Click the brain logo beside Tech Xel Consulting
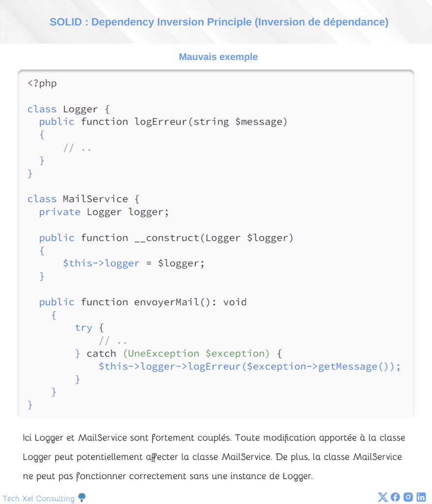The width and height of the screenshot is (432, 504). click(x=82, y=498)
